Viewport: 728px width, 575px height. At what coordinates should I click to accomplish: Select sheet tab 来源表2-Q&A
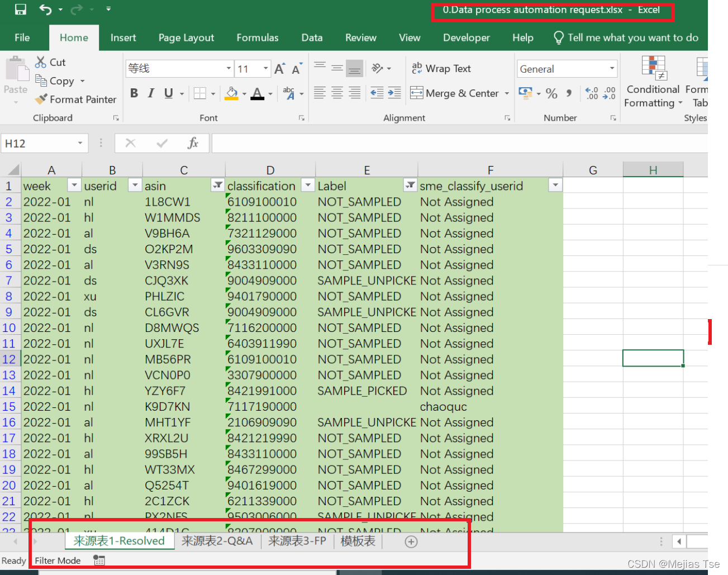217,541
